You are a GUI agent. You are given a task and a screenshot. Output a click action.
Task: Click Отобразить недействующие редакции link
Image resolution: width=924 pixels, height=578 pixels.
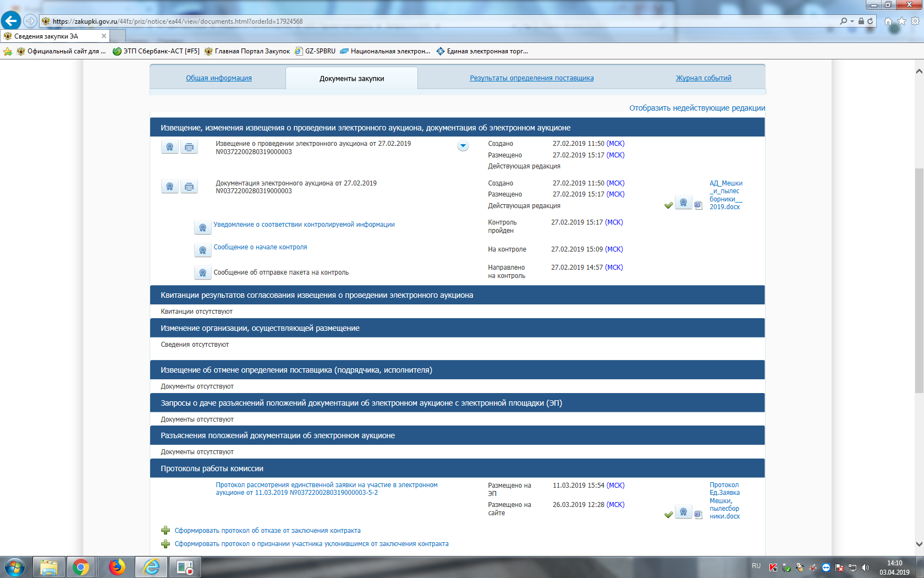tap(697, 108)
